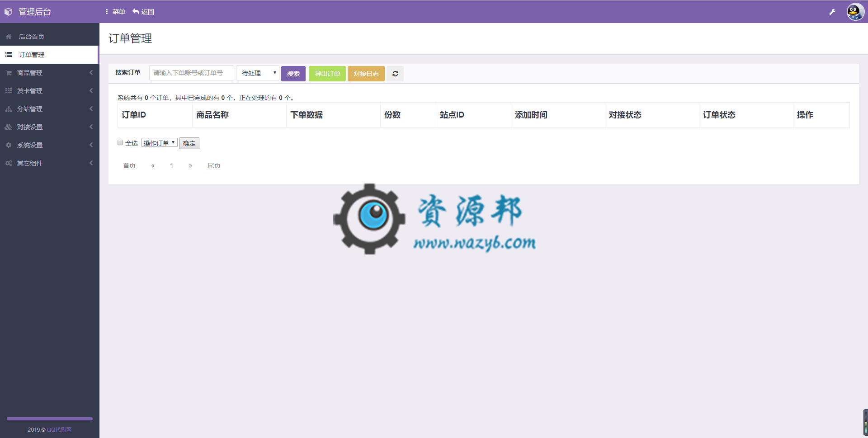Click the back arrow icon before 返回
868x438 pixels.
pos(136,12)
